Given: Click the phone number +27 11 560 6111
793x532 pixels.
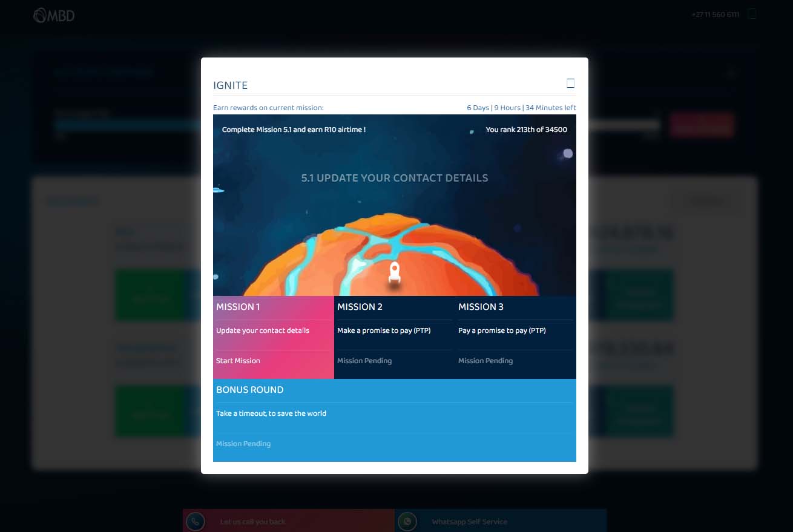Looking at the screenshot, I should (716, 15).
